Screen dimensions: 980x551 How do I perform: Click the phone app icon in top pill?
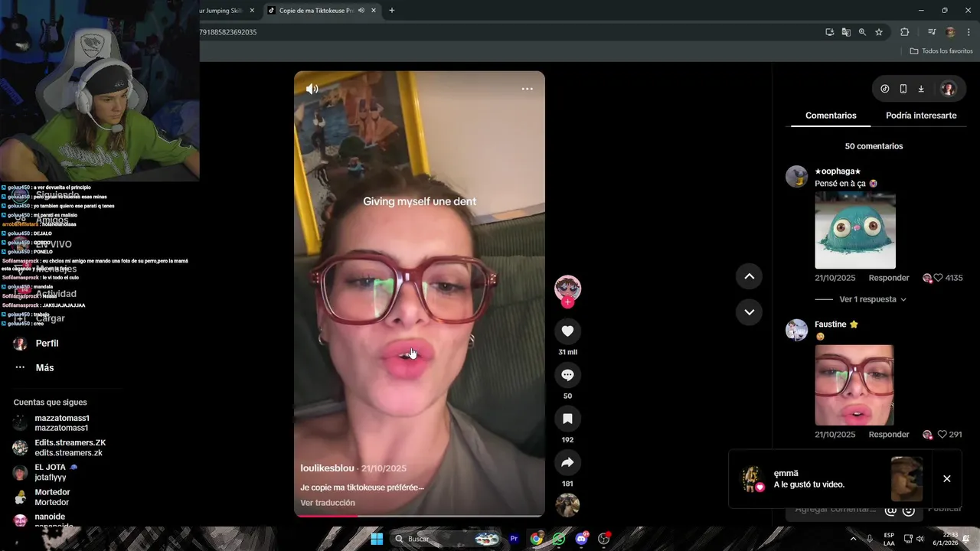[903, 89]
